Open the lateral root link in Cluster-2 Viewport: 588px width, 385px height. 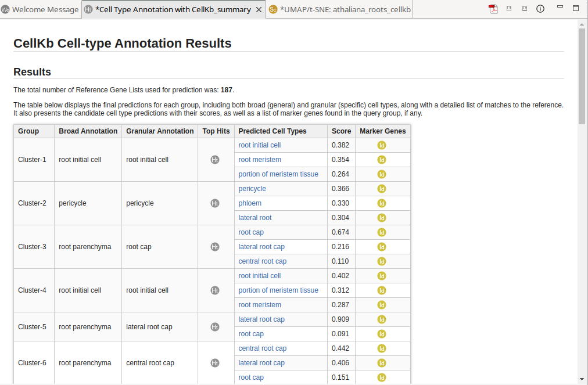[255, 218]
